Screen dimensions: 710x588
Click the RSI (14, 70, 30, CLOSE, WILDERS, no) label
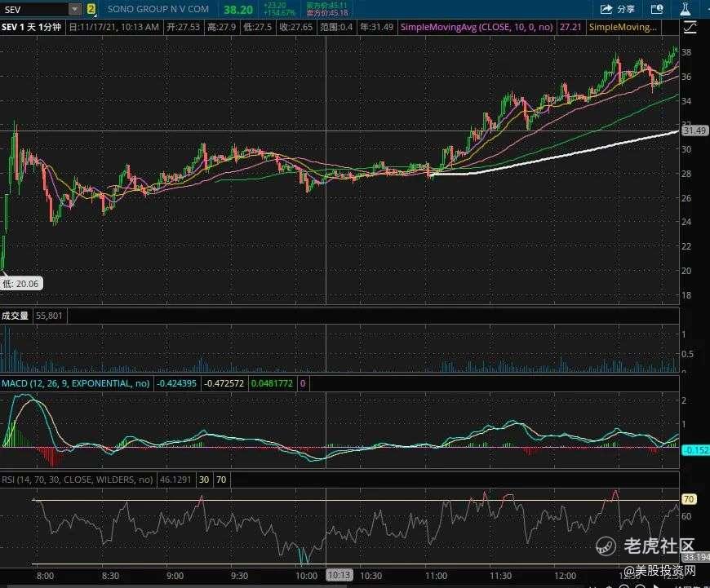(77, 480)
